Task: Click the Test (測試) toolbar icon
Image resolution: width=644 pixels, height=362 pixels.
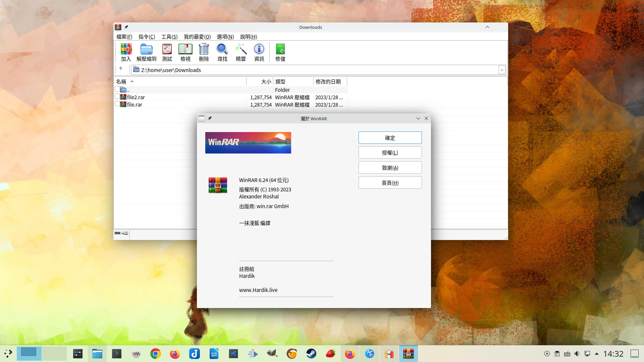Action: 167,52
